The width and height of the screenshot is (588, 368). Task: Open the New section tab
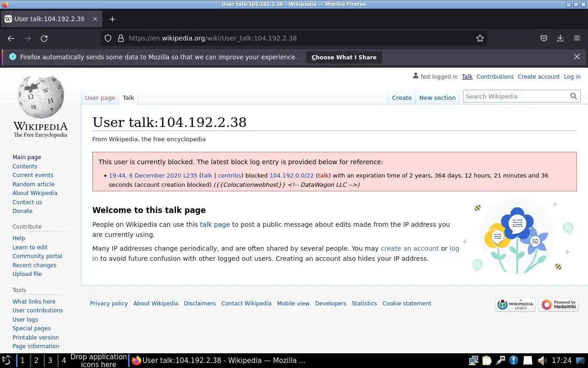(437, 98)
